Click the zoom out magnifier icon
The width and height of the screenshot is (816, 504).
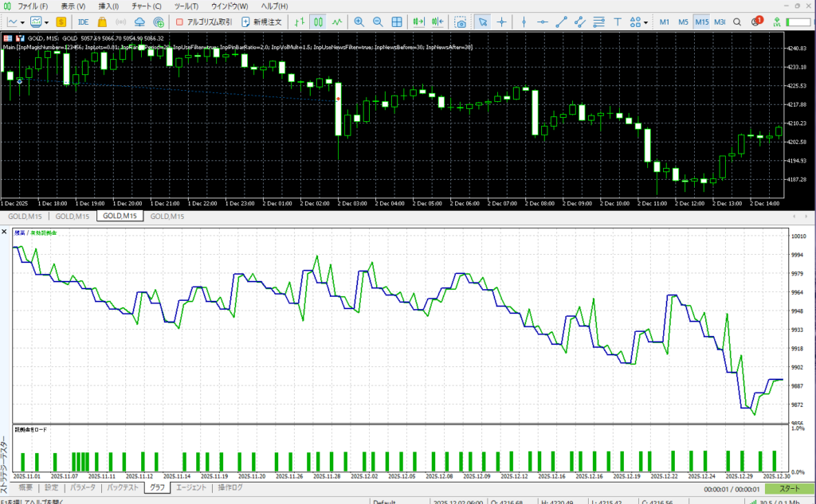[378, 21]
